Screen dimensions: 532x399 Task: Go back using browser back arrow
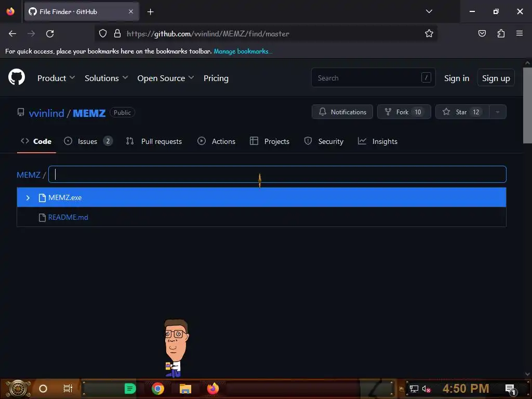coord(12,34)
